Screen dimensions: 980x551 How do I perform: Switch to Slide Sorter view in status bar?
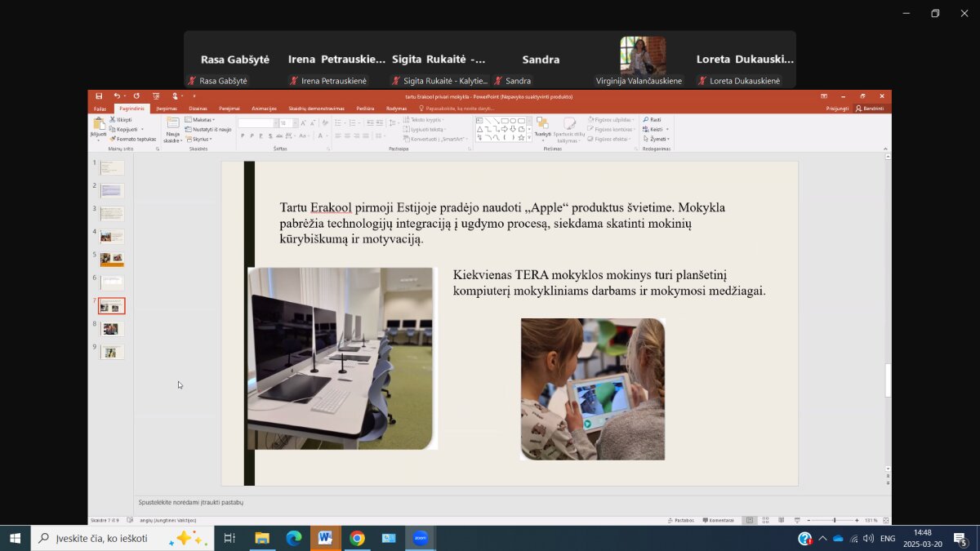[x=765, y=520]
